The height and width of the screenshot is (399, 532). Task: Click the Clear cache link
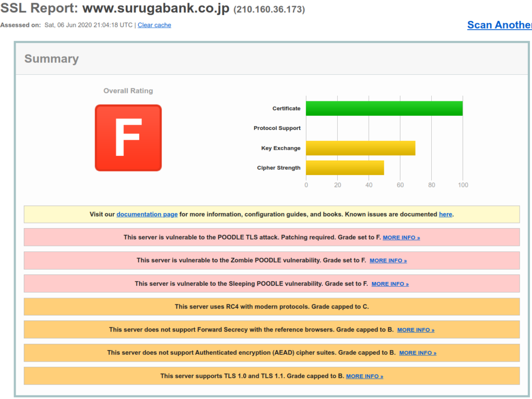point(154,25)
